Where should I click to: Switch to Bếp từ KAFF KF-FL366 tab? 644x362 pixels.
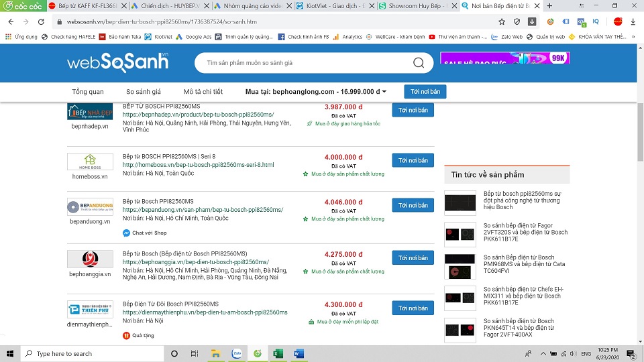tap(83, 6)
